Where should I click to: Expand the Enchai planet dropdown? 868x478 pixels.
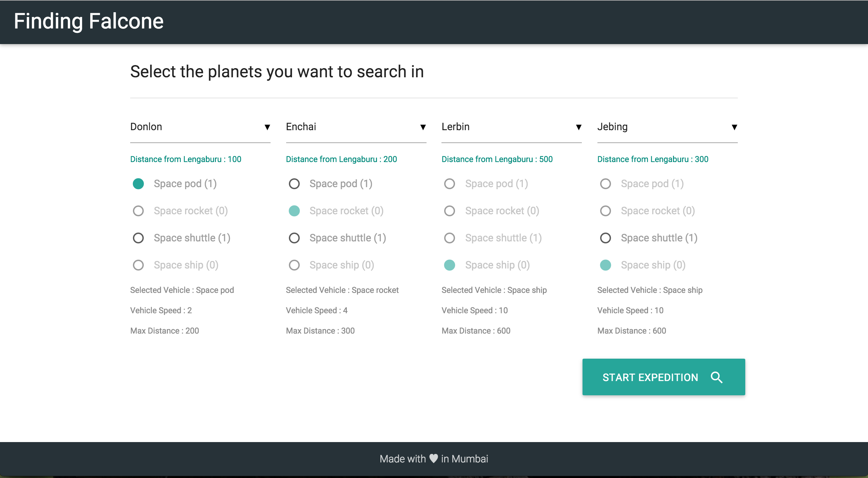coord(423,127)
